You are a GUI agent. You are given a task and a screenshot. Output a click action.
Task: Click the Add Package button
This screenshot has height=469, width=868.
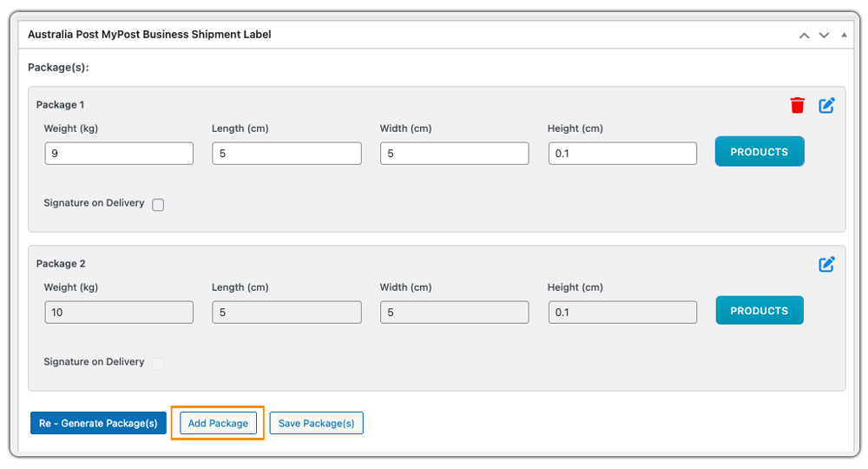pos(218,423)
